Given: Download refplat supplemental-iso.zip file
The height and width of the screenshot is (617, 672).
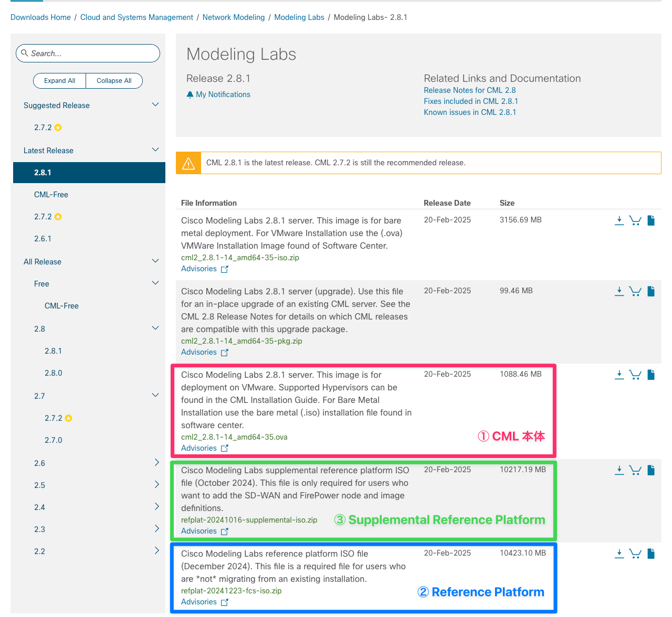Looking at the screenshot, I should click(x=619, y=470).
